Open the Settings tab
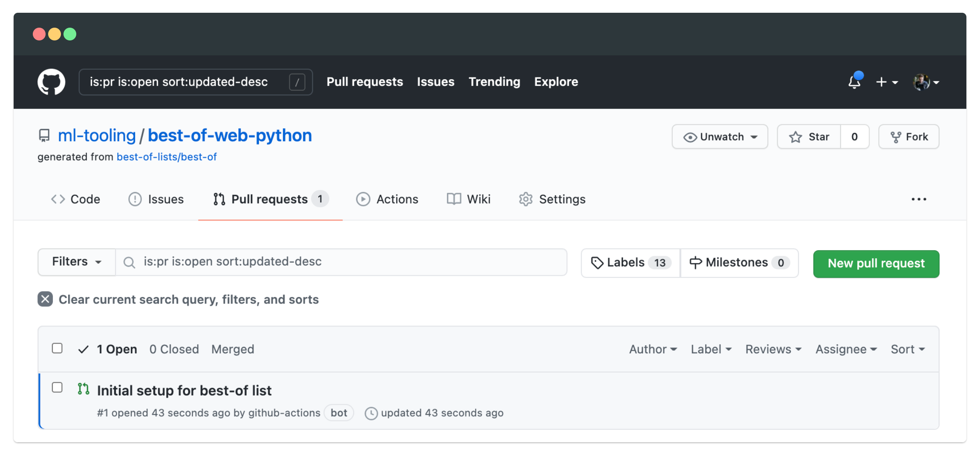The height and width of the screenshot is (455, 980). 552,199
